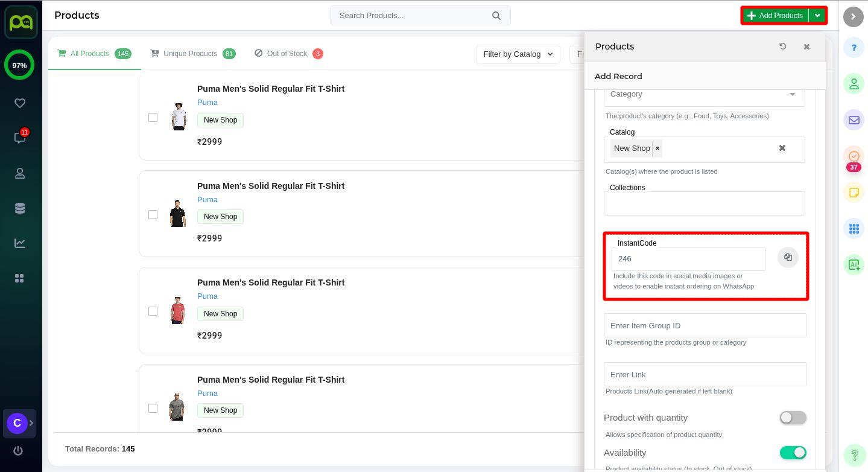Switch to the Out of Stock tab

tap(287, 54)
